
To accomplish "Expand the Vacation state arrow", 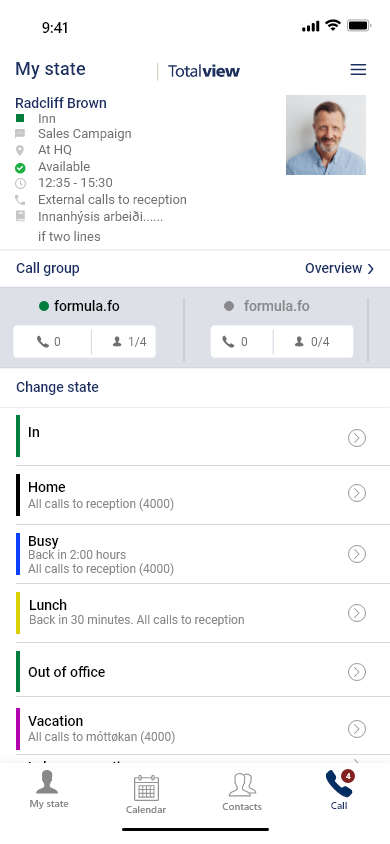I will coord(357,729).
